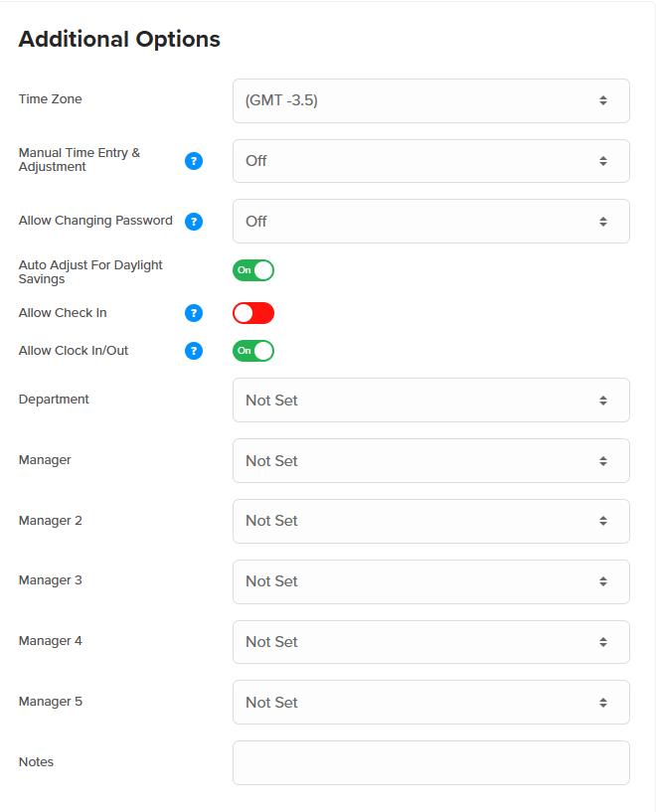
Task: Expand the Manager 2 selector
Action: coord(430,521)
